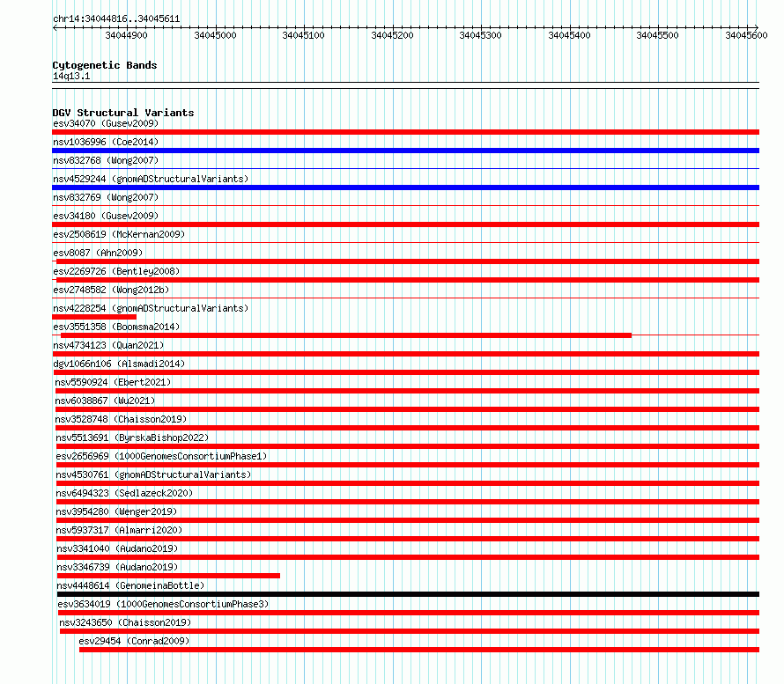The width and height of the screenshot is (784, 684).
Task: Click the nsv4734123 (Quan2021) label
Action: tap(108, 345)
